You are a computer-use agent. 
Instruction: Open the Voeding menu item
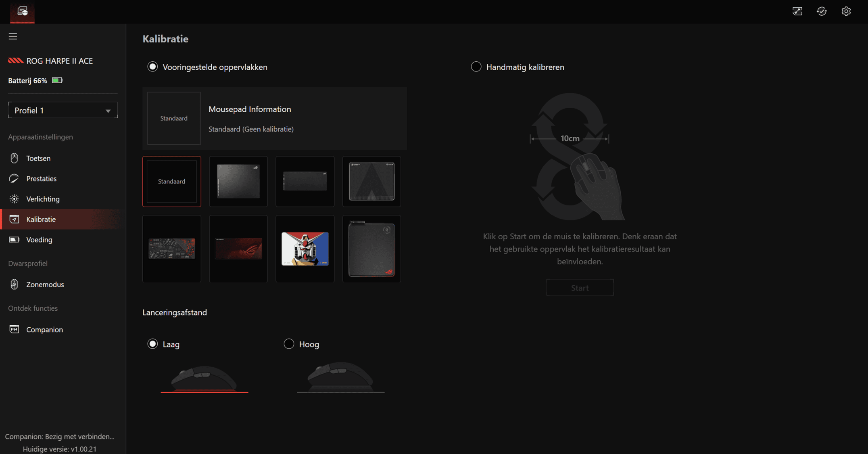(x=63, y=240)
